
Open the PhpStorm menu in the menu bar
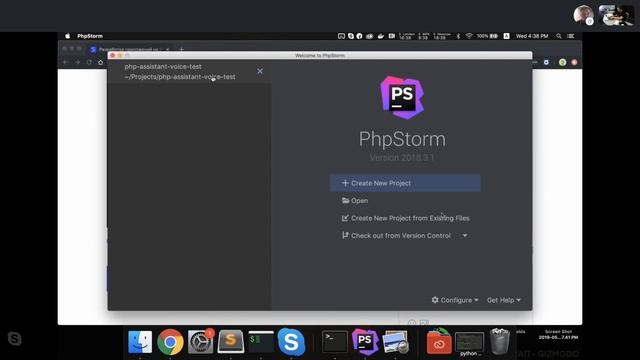tap(90, 36)
